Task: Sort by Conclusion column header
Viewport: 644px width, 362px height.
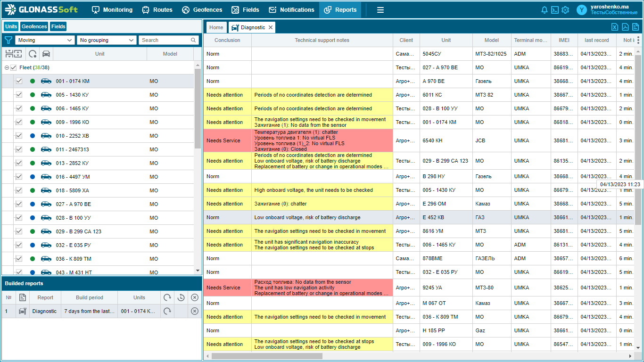Action: [227, 40]
